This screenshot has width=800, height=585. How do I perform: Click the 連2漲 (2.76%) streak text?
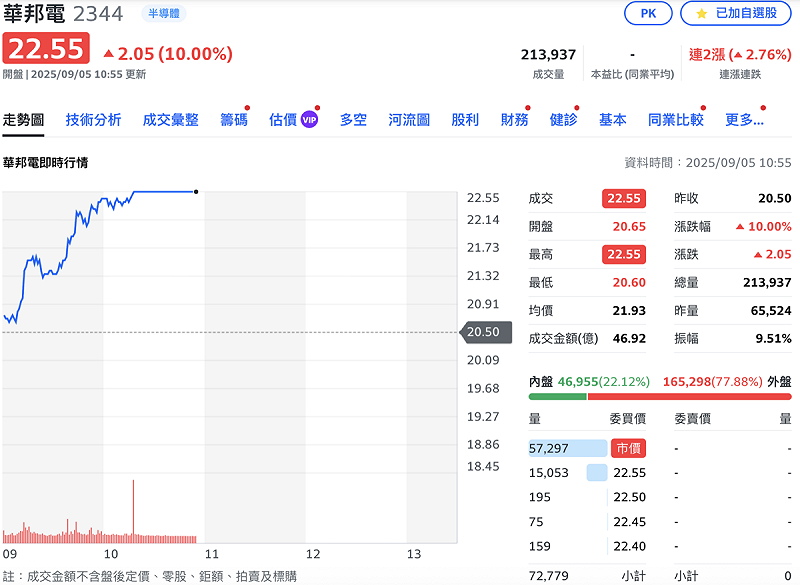click(x=740, y=55)
